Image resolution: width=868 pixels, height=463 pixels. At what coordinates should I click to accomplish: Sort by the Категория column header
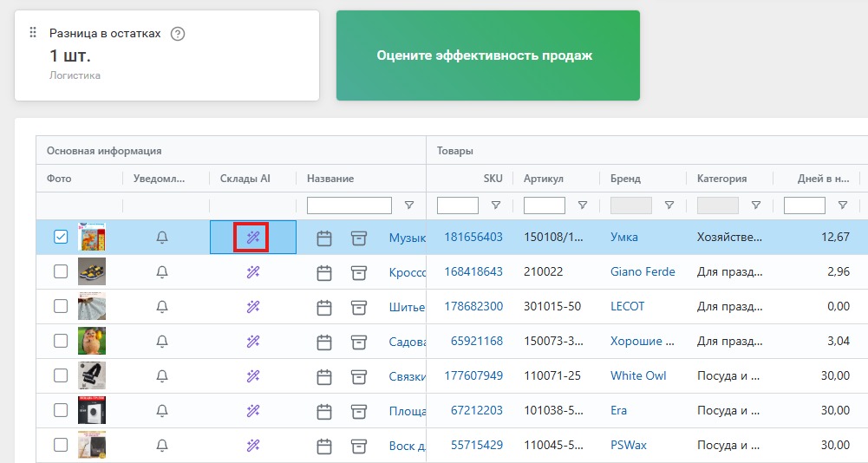[x=721, y=179]
